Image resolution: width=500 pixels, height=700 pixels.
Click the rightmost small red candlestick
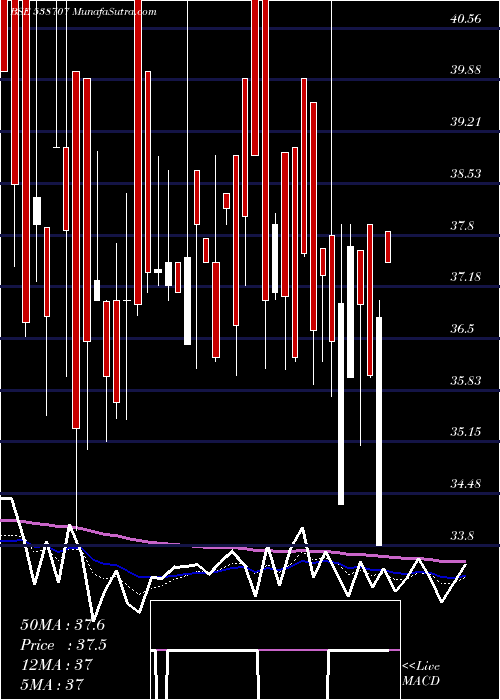tap(388, 247)
